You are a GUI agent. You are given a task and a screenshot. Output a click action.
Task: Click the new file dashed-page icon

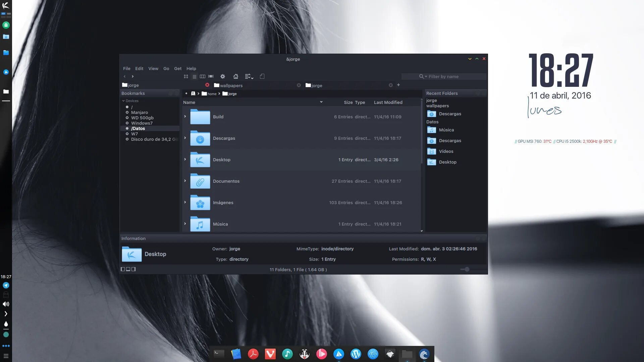point(262,76)
